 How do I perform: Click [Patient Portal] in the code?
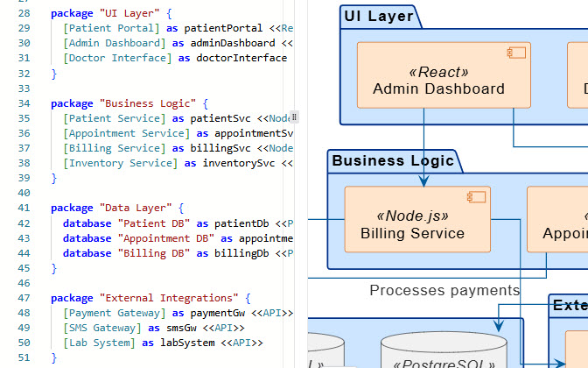click(x=111, y=28)
